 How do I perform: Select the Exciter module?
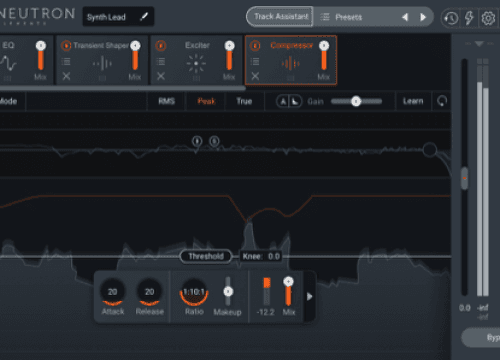coord(196,60)
